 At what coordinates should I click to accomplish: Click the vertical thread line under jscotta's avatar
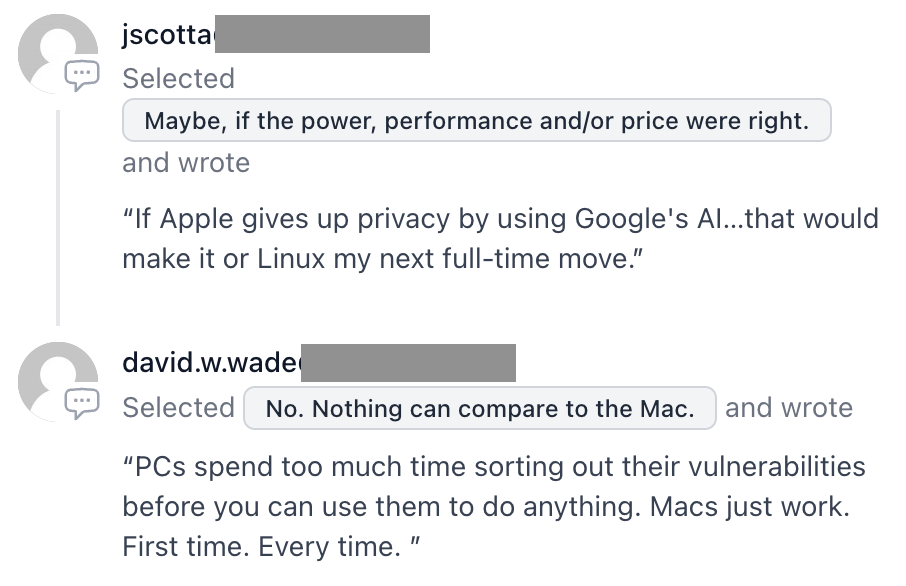point(58,218)
